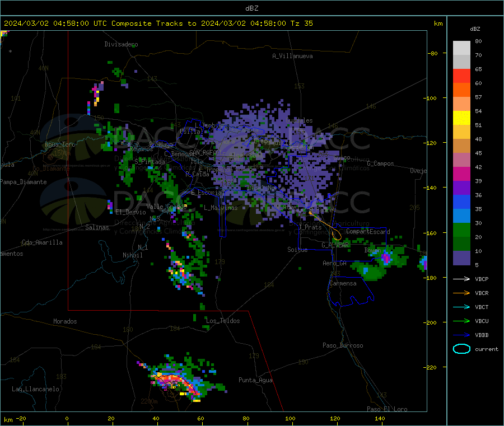
Task: Click the cyan VBCT arrow legend icon
Action: pos(461,307)
